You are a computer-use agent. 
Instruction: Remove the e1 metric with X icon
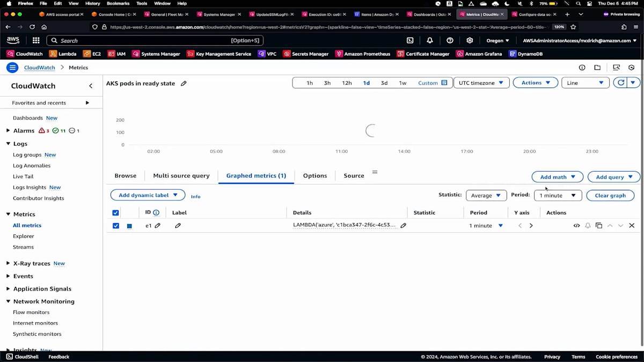coord(632,226)
